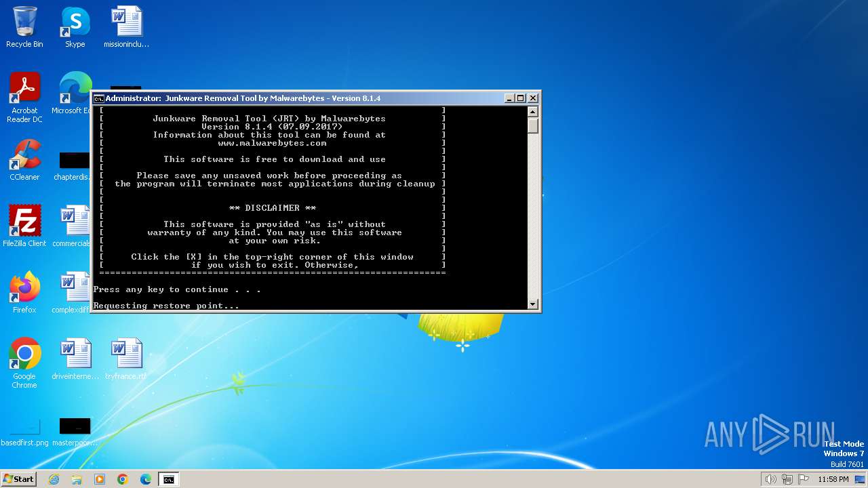Open Windows Media Player from taskbar
Image resolution: width=868 pixels, height=488 pixels.
[x=100, y=479]
